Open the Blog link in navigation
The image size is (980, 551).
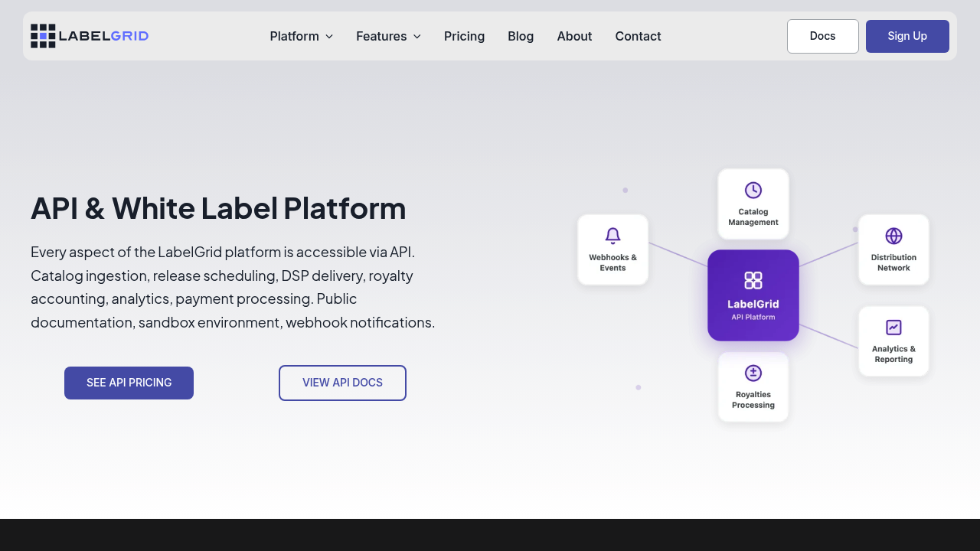521,36
